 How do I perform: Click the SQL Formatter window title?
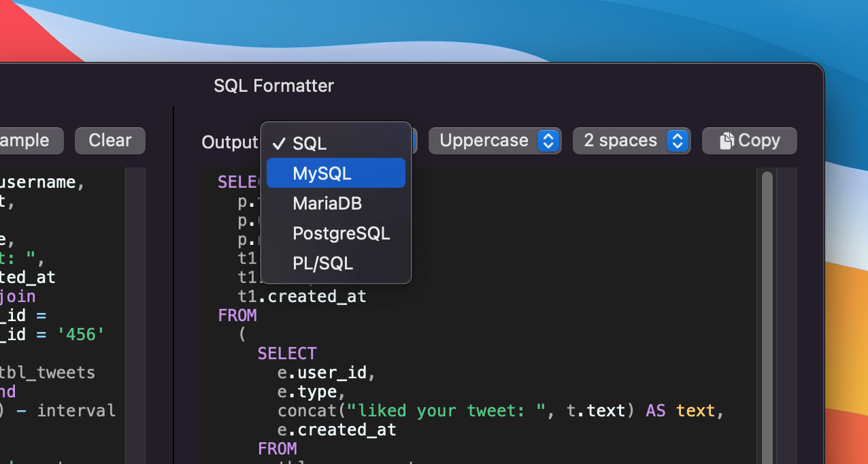(273, 86)
